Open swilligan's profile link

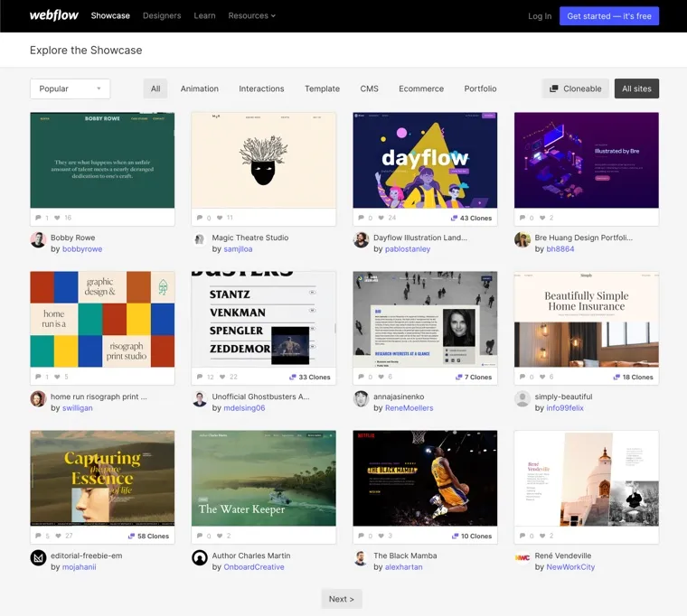click(77, 407)
